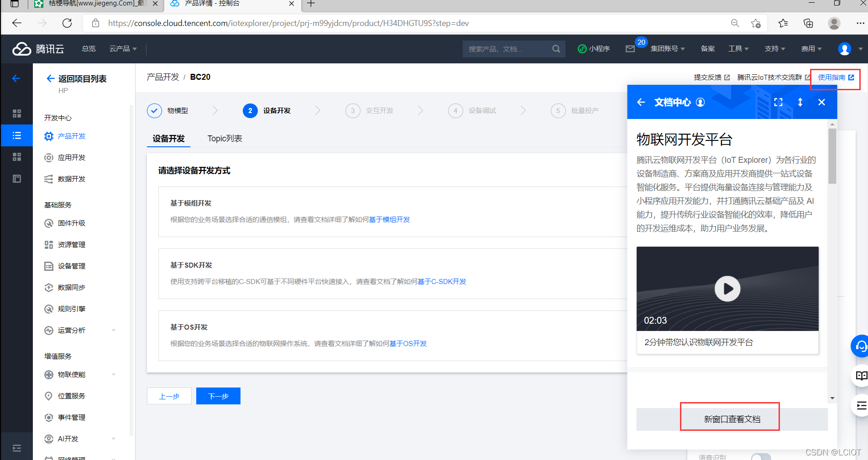This screenshot has width=868, height=460.
Task: Click the floating customer service icon on right edge
Action: [861, 346]
